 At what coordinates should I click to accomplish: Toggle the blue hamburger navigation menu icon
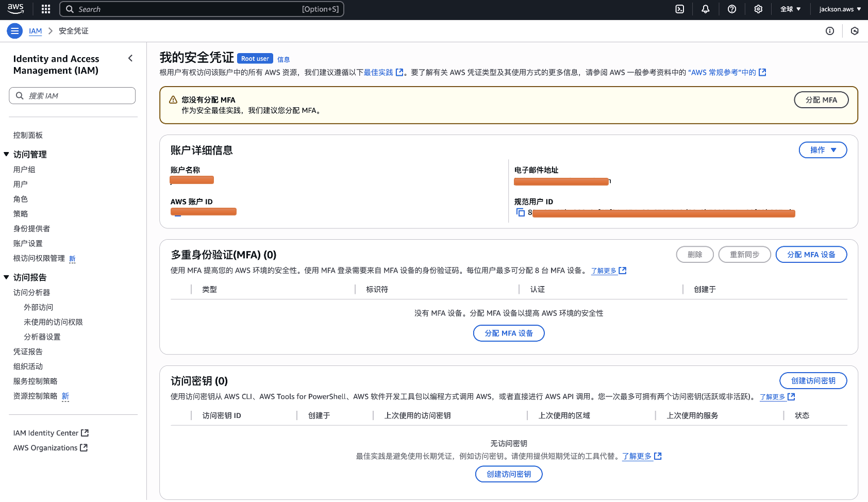pos(15,31)
